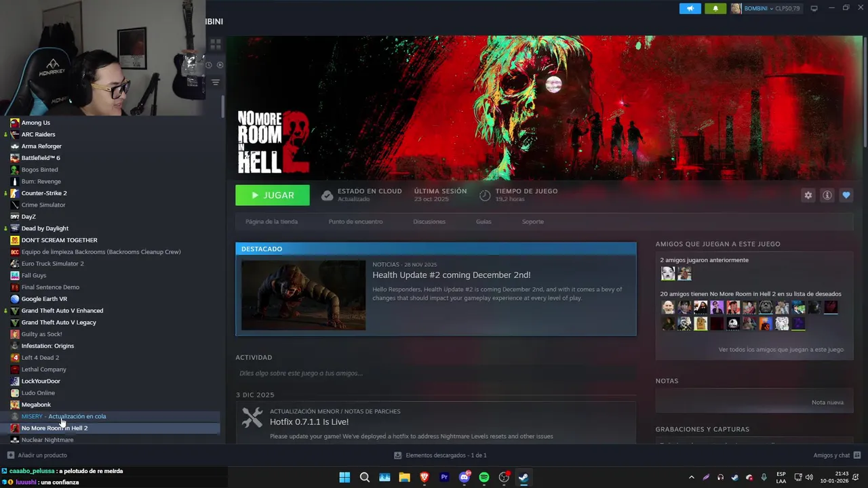Click the Friends and chat icon
This screenshot has height=488, width=868.
point(857,455)
